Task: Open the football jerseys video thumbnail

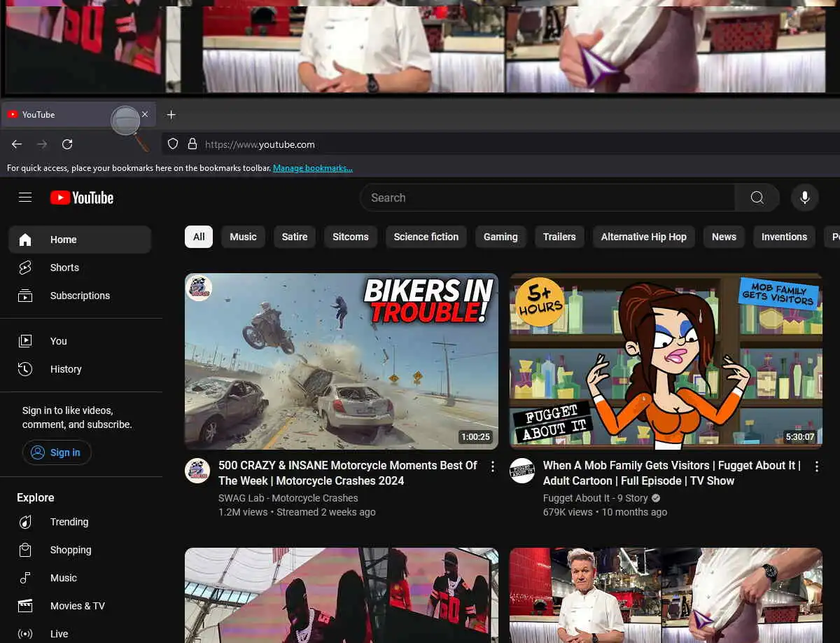Action: point(342,595)
